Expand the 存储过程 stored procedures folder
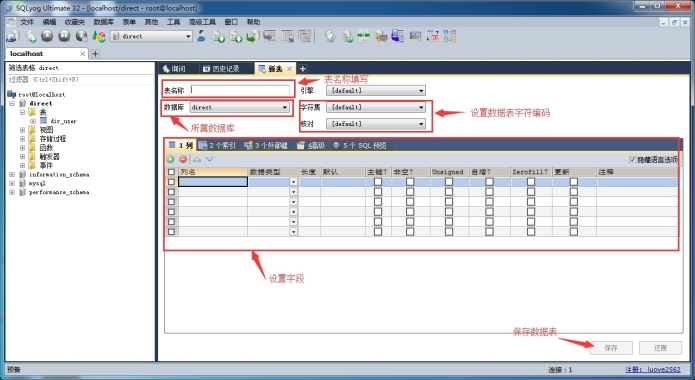This screenshot has width=695, height=380. coord(23,139)
